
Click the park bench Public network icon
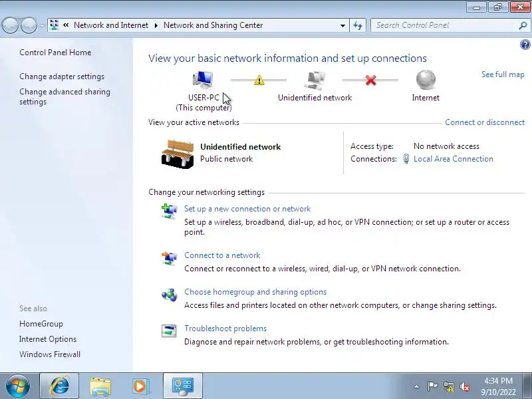[178, 154]
